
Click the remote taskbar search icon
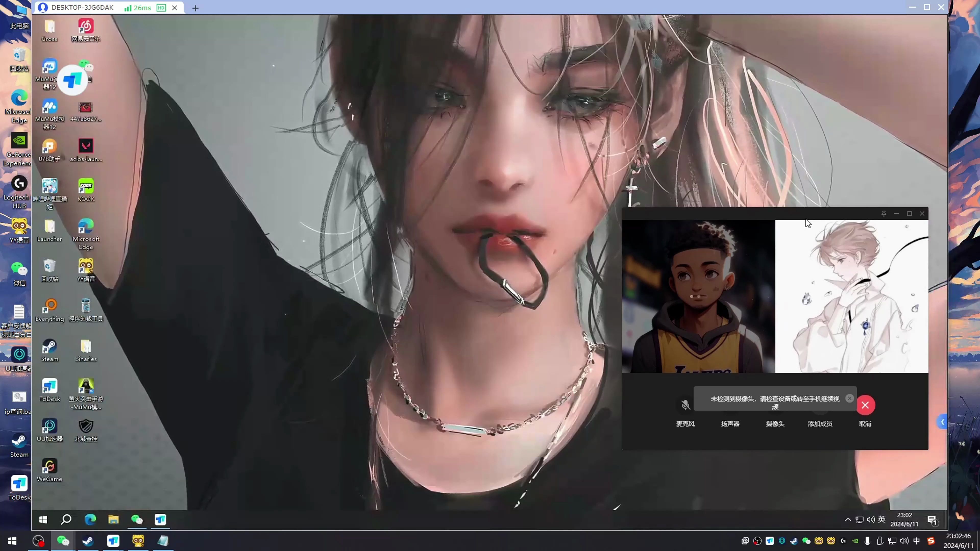click(x=66, y=519)
